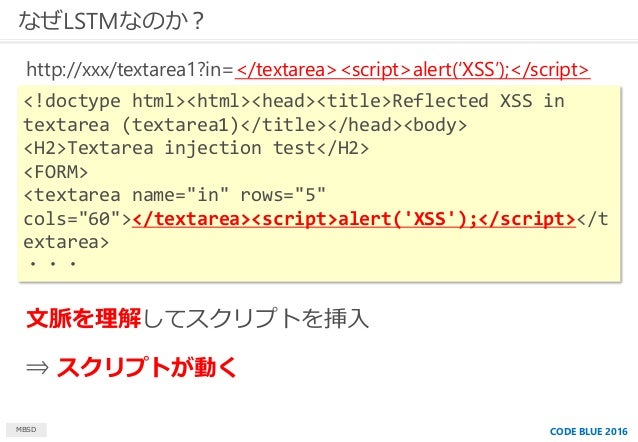
Task: Click the FORM tag line
Action: (56, 172)
